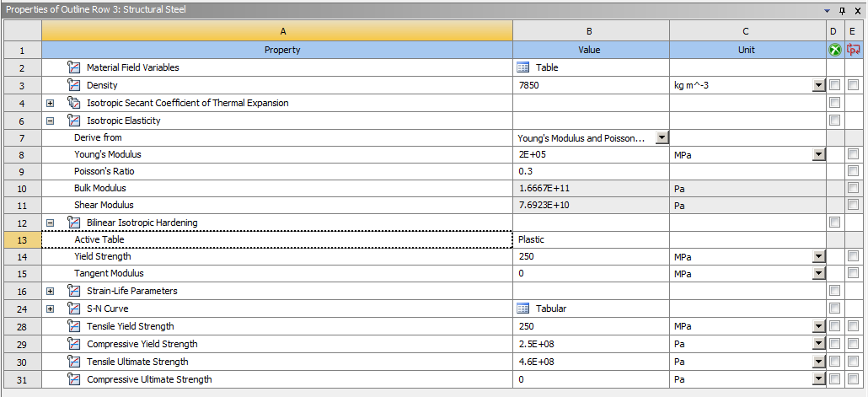Image resolution: width=868 pixels, height=397 pixels.
Task: Enable parameter checkbox for Bulk Modulus
Action: point(853,188)
